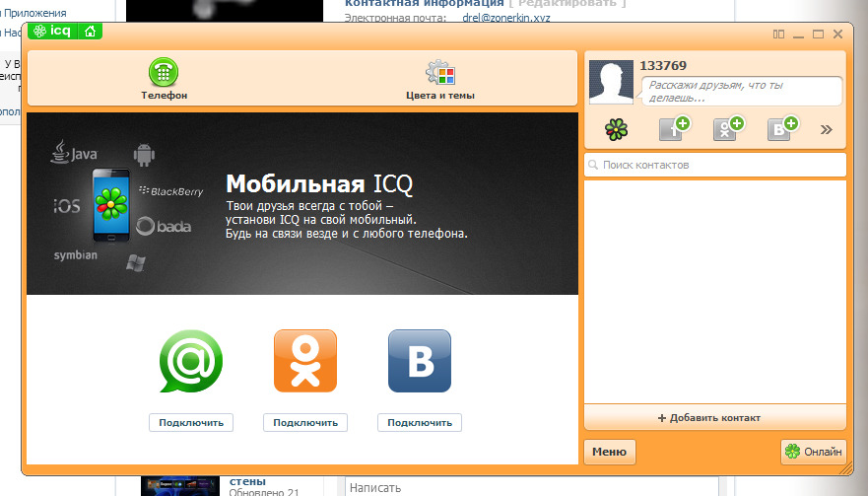Viewport: 868px width, 496px height.
Task: Click Подключить under VKontakte
Action: (x=420, y=422)
